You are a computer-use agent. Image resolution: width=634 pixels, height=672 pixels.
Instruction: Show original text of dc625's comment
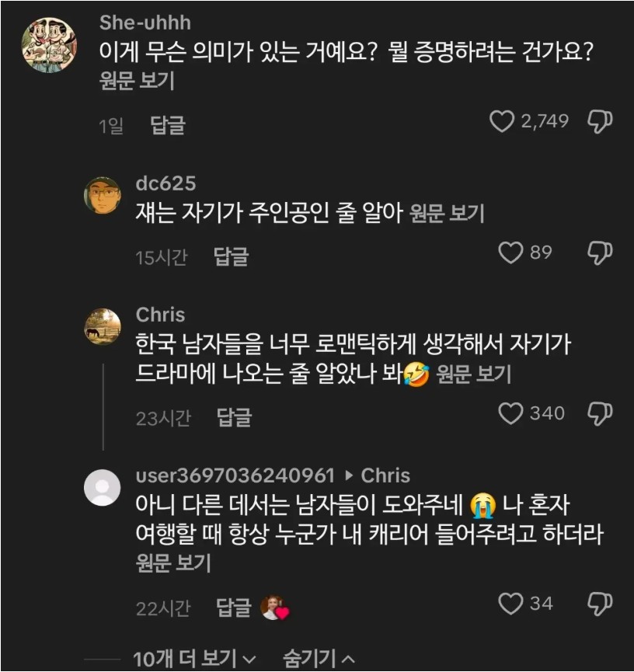click(x=447, y=214)
